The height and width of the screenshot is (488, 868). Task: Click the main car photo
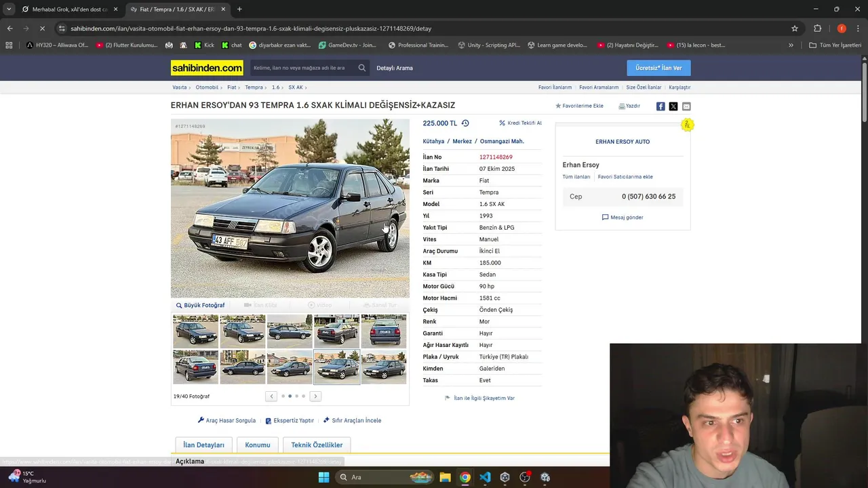tap(290, 209)
